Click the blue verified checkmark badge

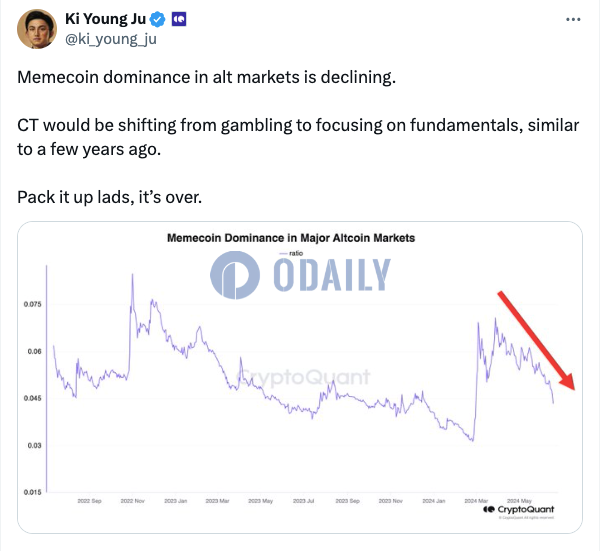click(x=157, y=19)
